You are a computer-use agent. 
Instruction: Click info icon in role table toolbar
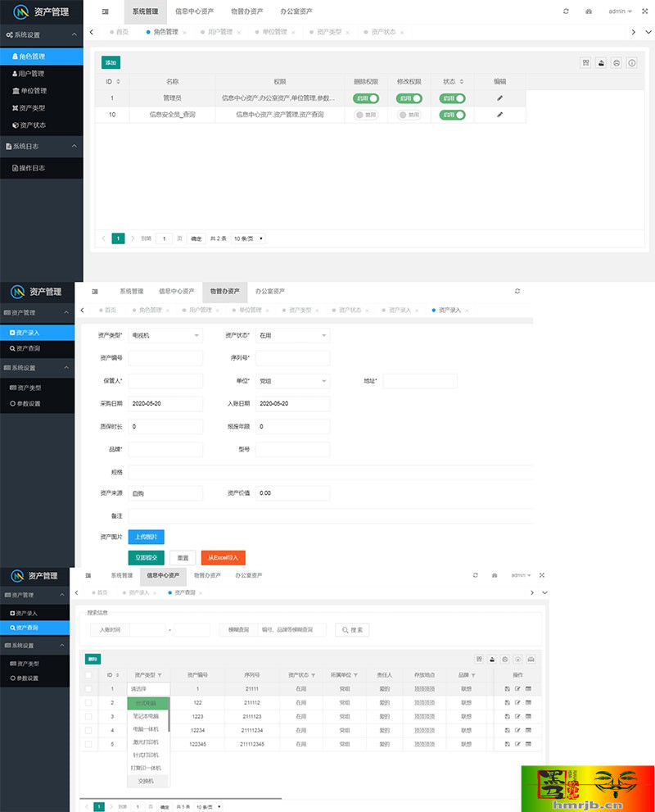(632, 62)
